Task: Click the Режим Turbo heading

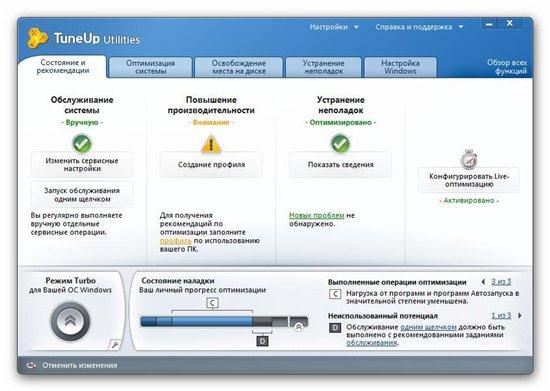Action: (71, 281)
